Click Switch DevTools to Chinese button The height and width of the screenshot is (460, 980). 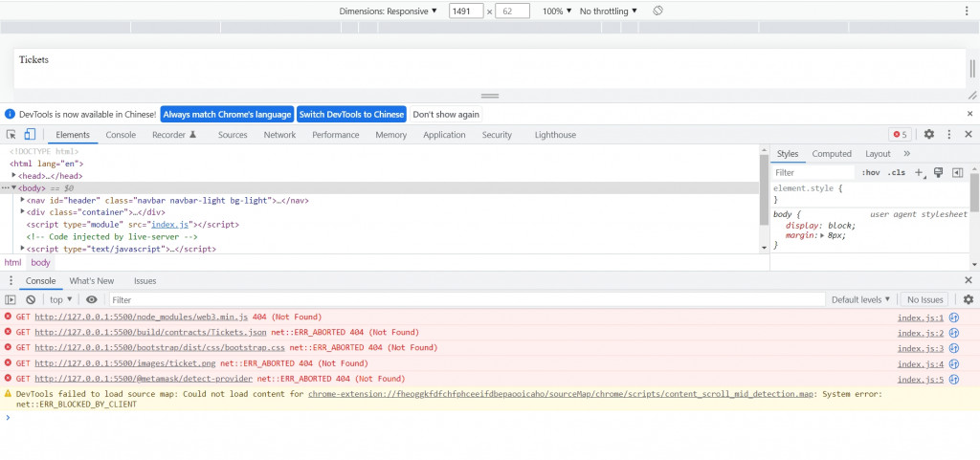point(351,114)
